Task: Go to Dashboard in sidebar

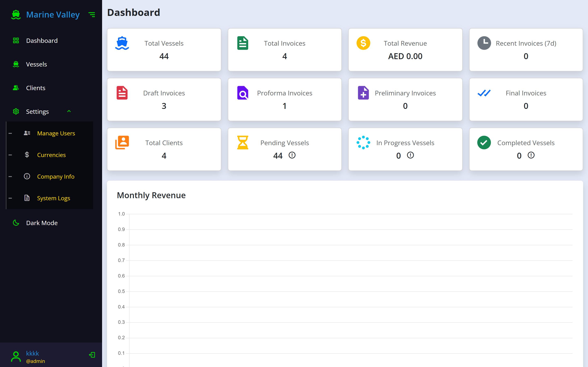Action: [42, 41]
